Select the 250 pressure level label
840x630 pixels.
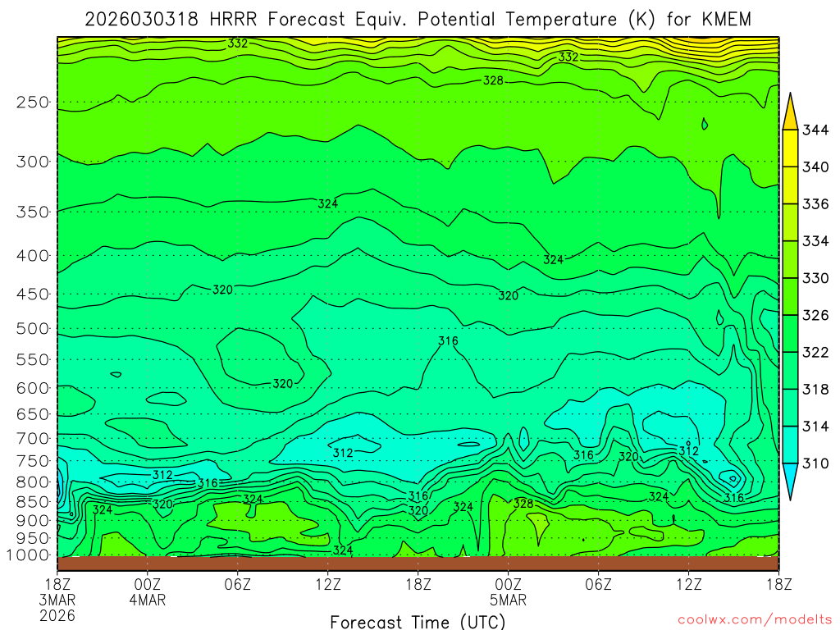pos(33,102)
